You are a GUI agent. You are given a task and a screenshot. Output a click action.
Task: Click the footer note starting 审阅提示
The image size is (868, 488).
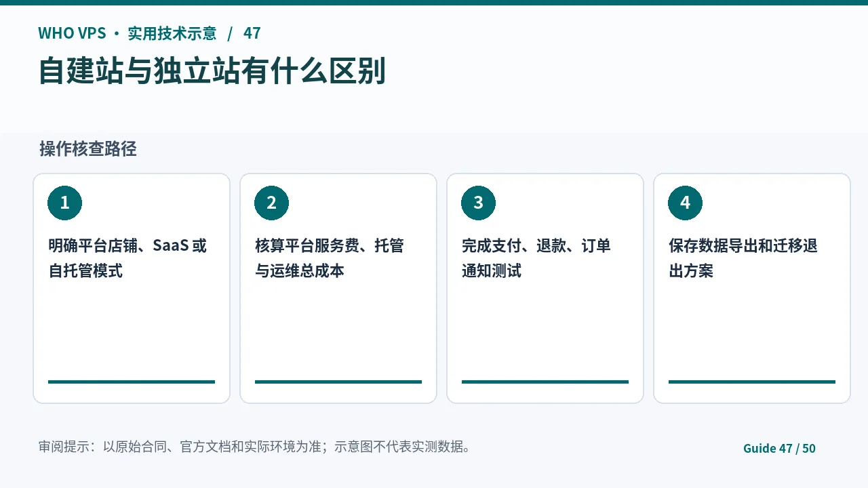255,447
